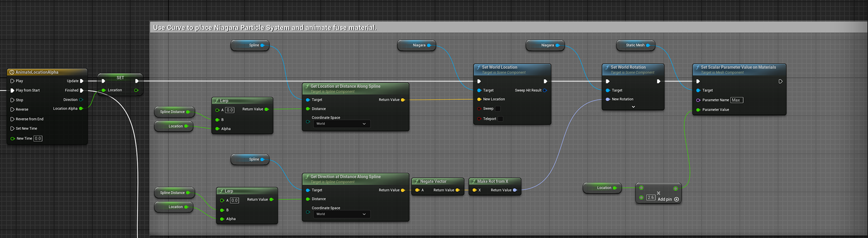Click the multiply node output pin
Viewport: 868px width, 238px height.
coord(675,188)
